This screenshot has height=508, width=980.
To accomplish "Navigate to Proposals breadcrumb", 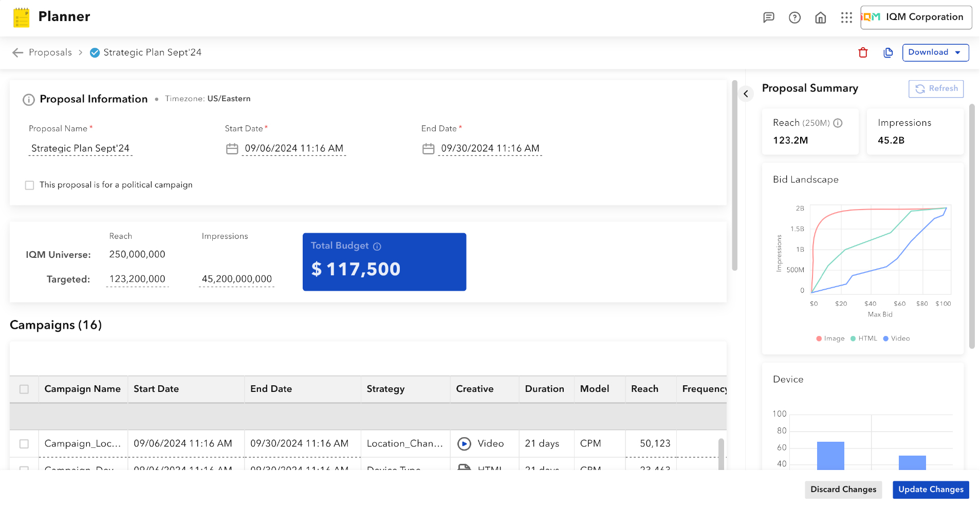I will (50, 52).
